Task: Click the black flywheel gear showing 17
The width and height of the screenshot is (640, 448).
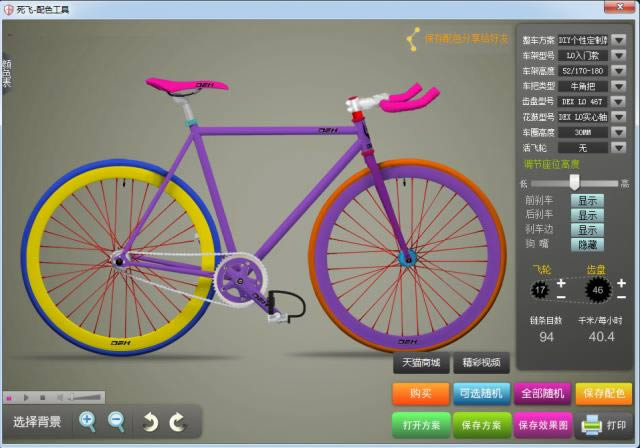Action: coord(540,290)
